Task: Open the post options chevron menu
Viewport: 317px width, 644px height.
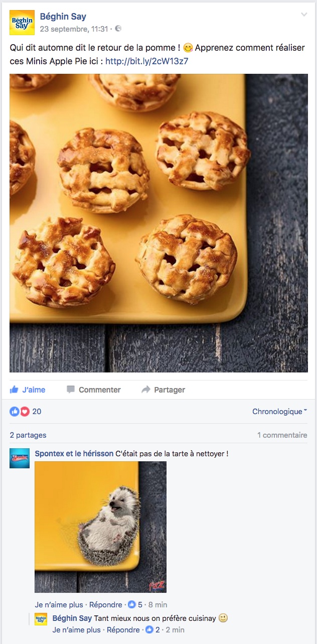Action: point(304,15)
